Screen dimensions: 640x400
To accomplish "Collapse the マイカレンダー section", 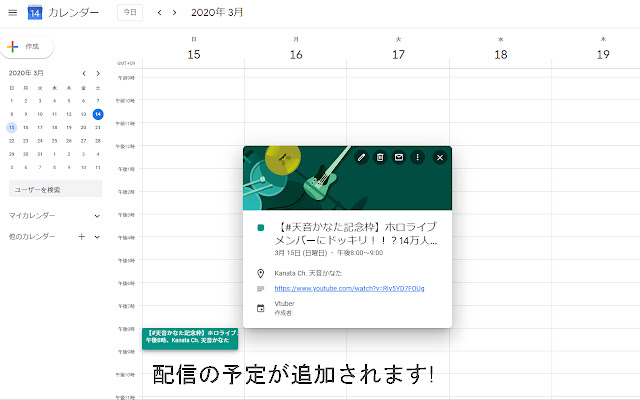I will [97, 216].
